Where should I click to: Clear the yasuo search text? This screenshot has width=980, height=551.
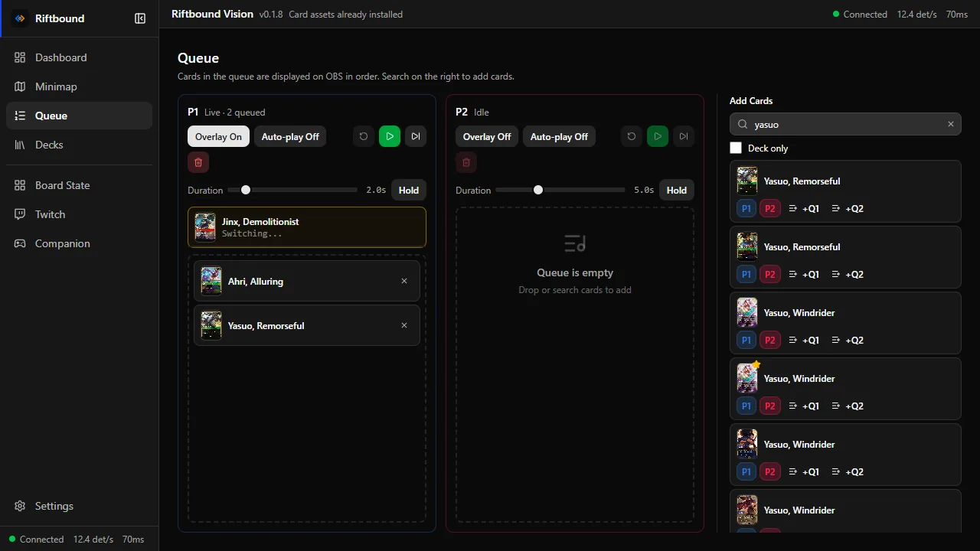pyautogui.click(x=951, y=124)
